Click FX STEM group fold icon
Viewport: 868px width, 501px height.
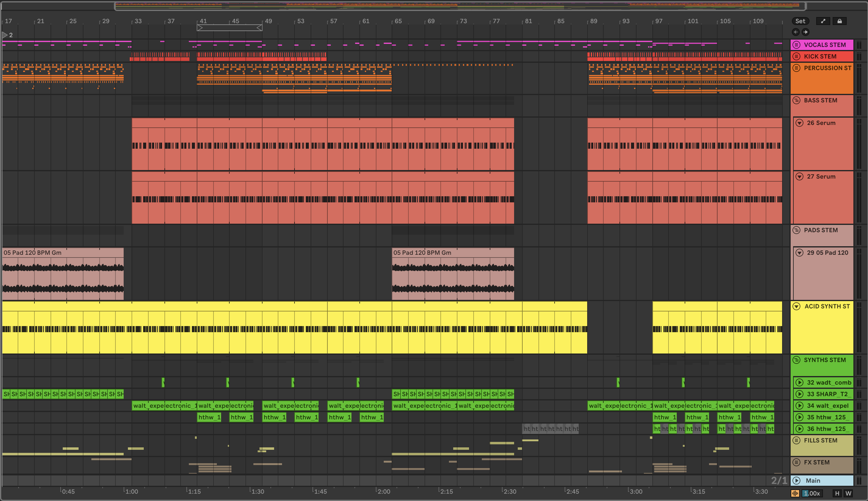pos(796,462)
